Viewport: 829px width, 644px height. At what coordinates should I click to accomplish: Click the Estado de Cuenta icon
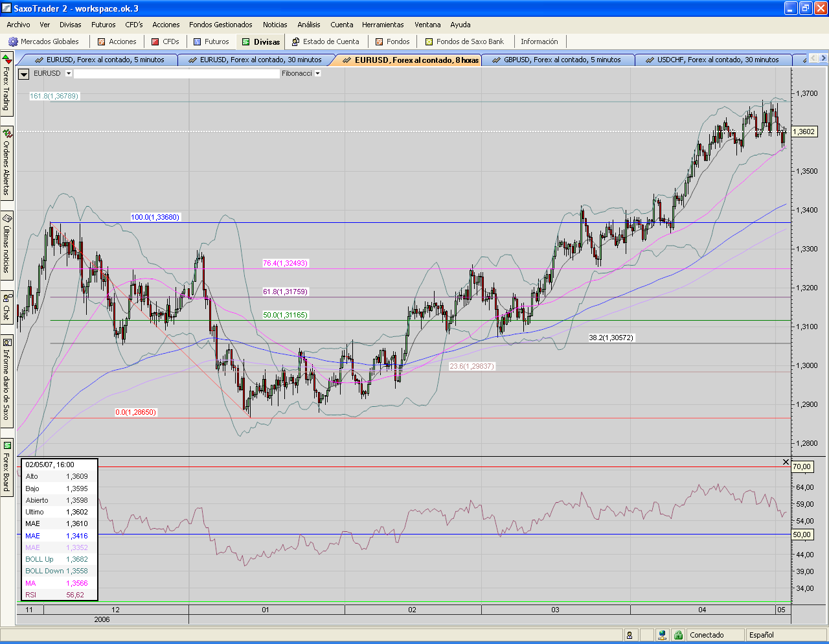point(295,41)
